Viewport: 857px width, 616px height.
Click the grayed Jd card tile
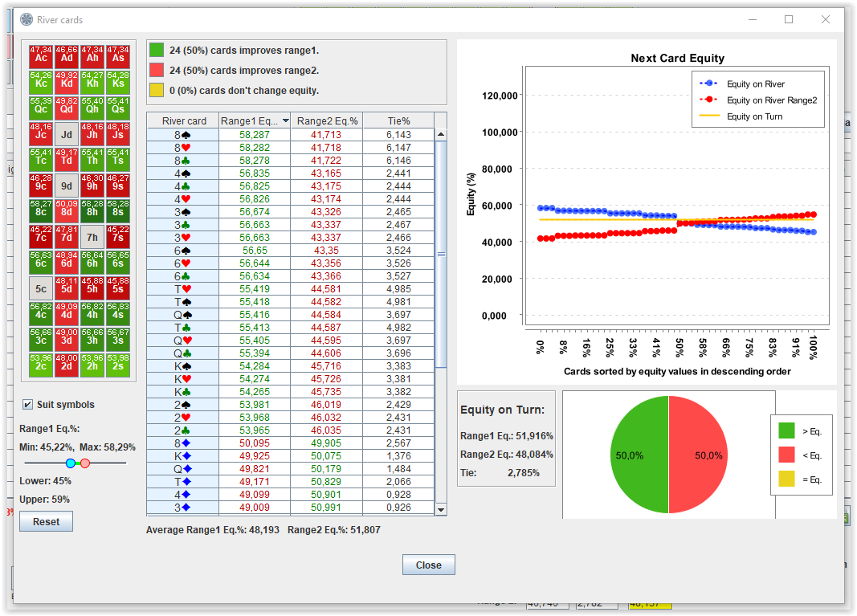[x=67, y=134]
